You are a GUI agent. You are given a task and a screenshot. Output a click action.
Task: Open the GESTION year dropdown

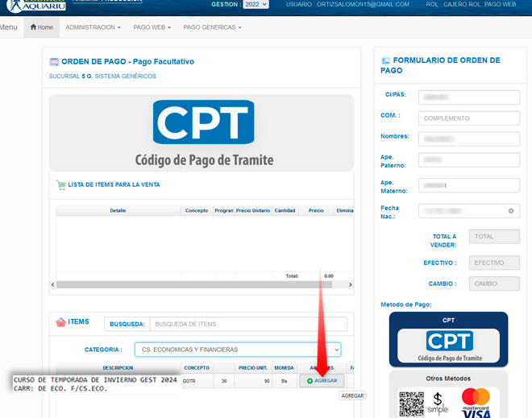[x=256, y=4]
